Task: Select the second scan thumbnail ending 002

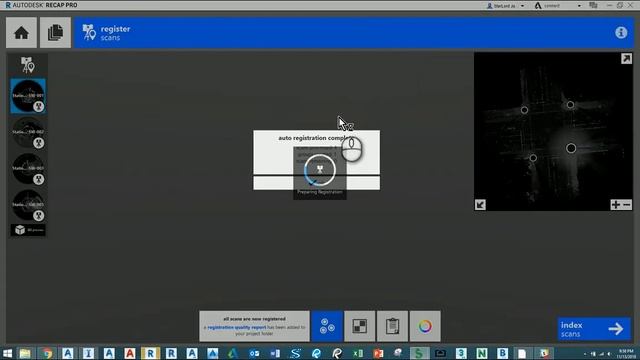Action: tap(28, 133)
